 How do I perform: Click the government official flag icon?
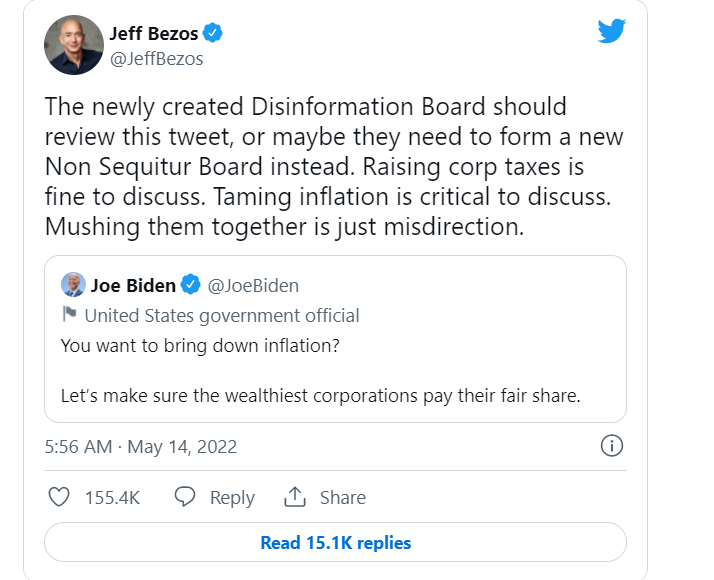pos(69,316)
